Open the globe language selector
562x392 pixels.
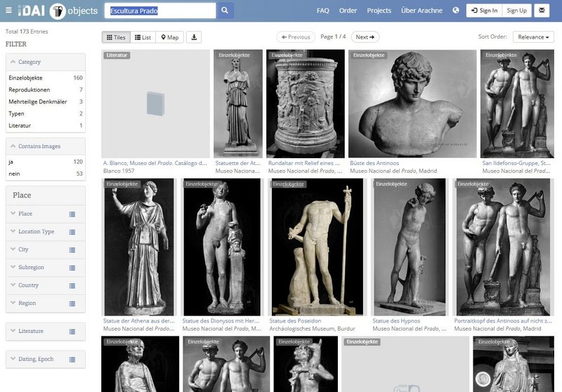pos(456,11)
